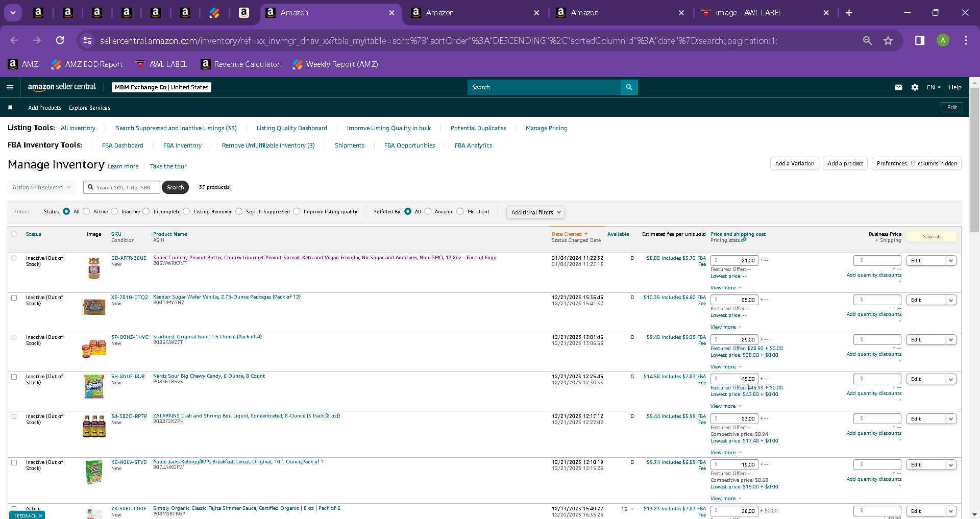980x519 pixels.
Task: Open the Revenue Calculator bookmark
Action: click(x=240, y=64)
